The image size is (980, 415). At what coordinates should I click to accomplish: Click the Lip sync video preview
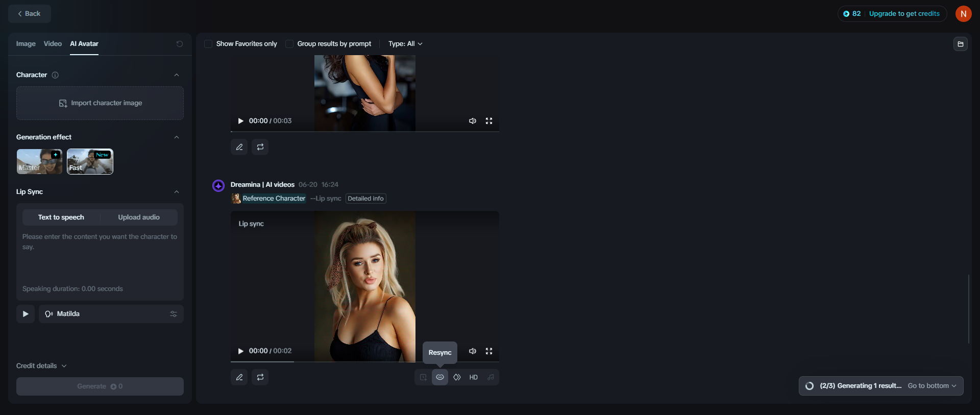(365, 286)
